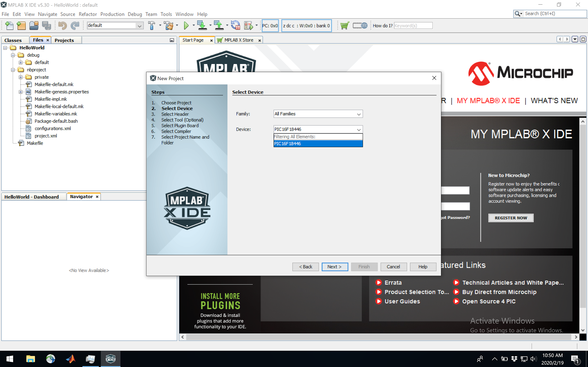Open MATLAB from the taskbar
The image size is (588, 367).
(x=71, y=359)
